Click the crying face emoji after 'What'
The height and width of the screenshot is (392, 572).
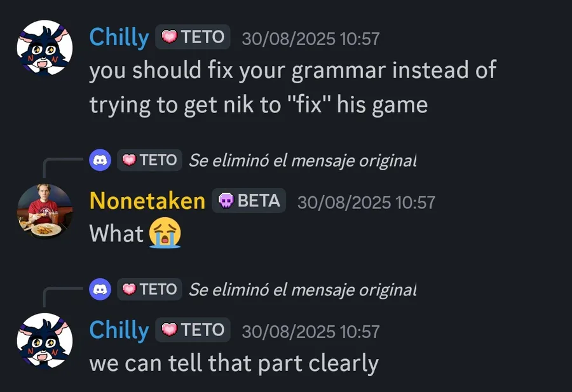pos(165,233)
